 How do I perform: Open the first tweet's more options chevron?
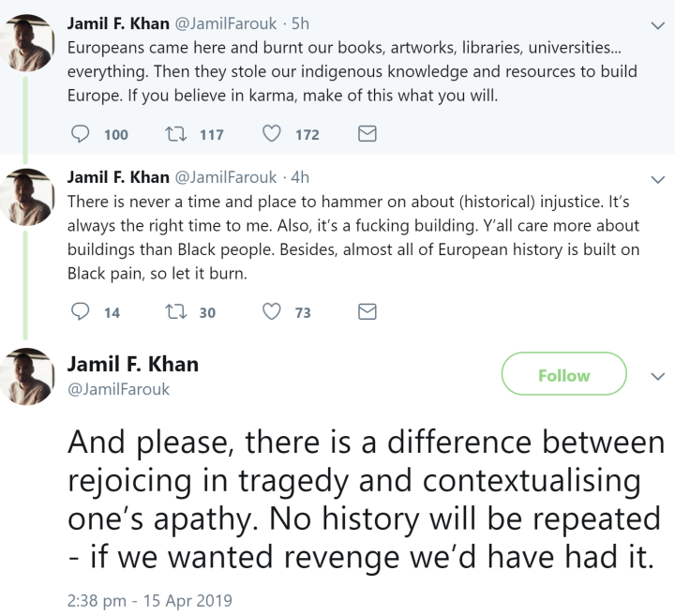tap(657, 23)
